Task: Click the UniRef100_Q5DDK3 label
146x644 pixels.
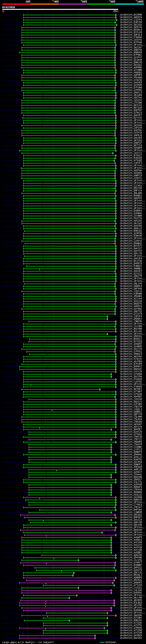Action: coord(131,319)
